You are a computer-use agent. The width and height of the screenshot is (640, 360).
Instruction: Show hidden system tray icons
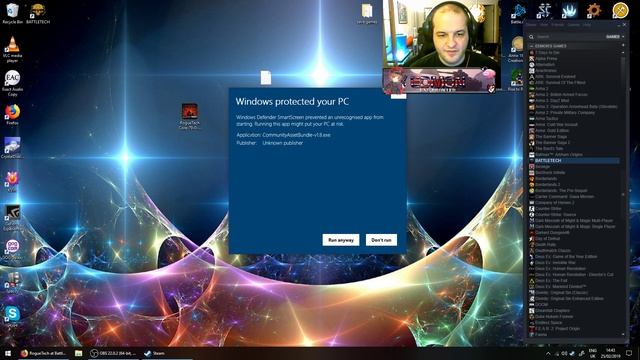point(548,353)
